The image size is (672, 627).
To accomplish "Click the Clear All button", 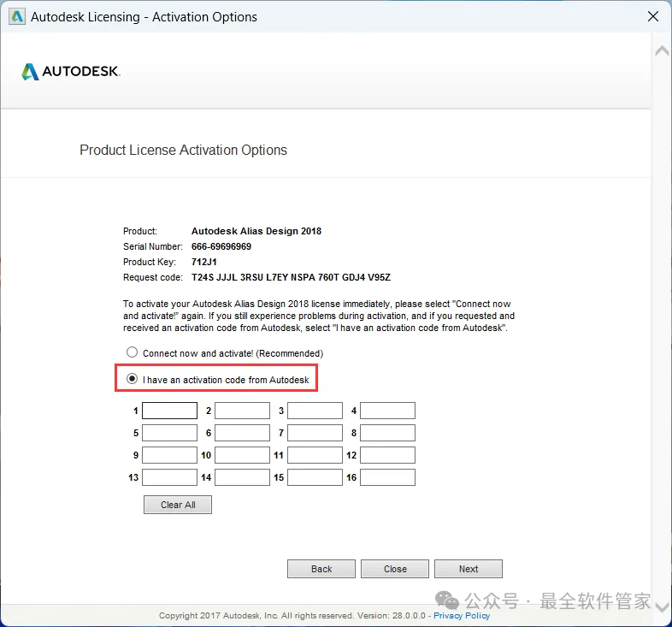I will [x=178, y=505].
